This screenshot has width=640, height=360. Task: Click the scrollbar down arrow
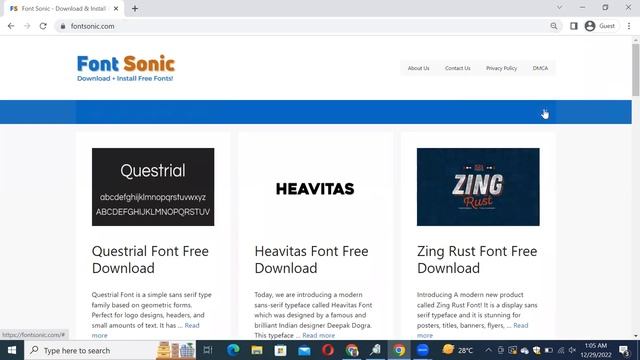[x=636, y=336]
